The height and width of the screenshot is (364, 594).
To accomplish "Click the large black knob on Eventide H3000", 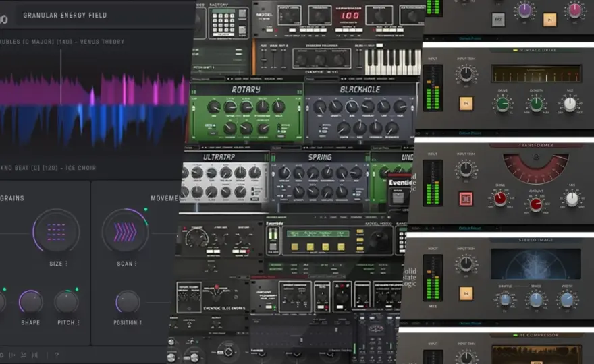I will (x=379, y=240).
